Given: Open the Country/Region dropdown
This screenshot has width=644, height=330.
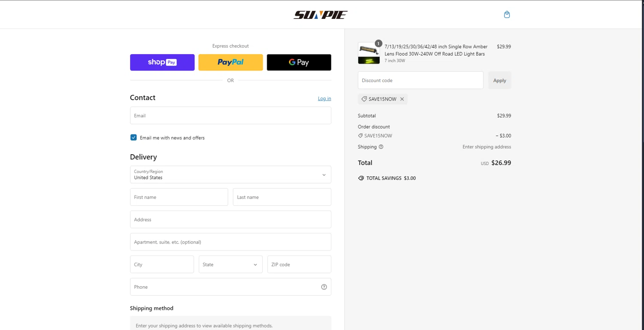Looking at the screenshot, I should pyautogui.click(x=231, y=174).
